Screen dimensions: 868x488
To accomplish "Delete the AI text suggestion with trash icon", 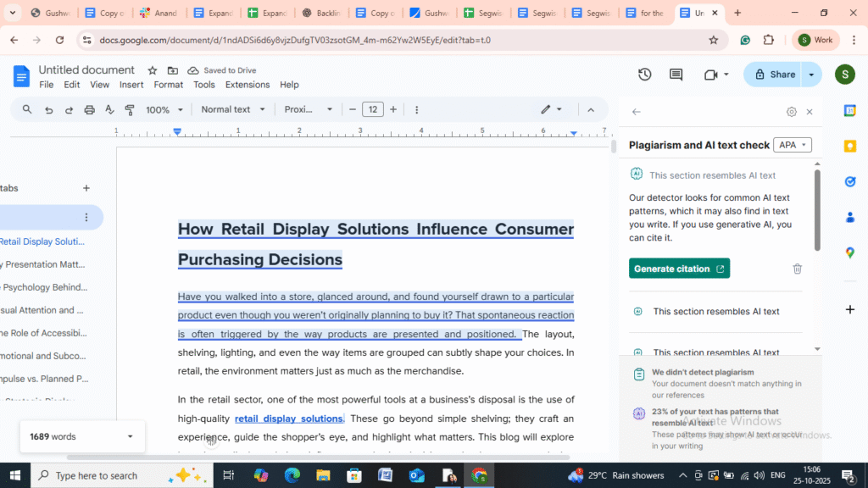I will point(797,269).
